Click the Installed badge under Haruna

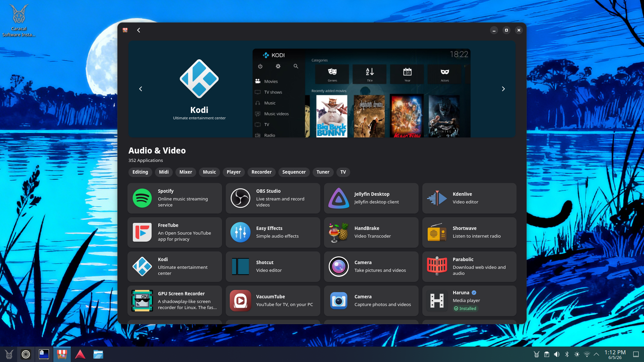click(x=465, y=308)
